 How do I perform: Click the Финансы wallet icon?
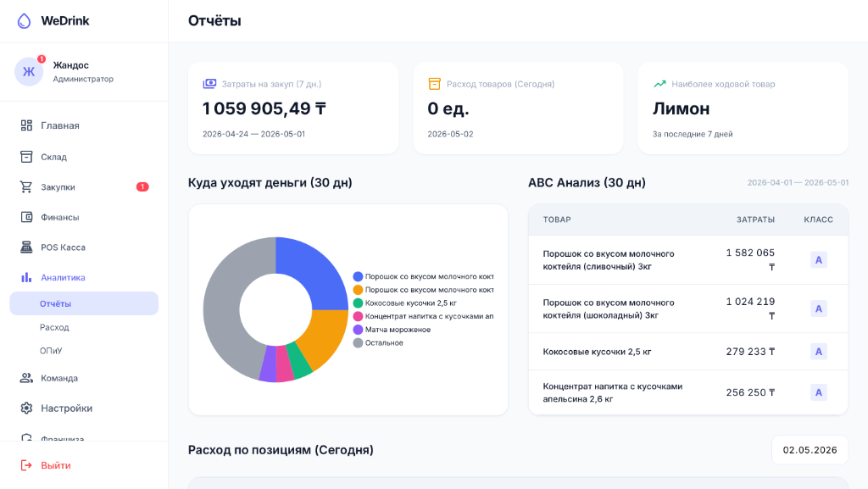click(26, 217)
